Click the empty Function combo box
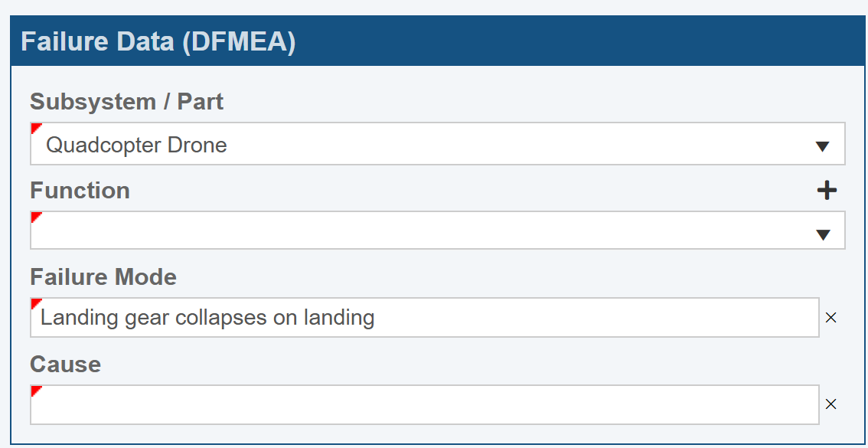The height and width of the screenshot is (448, 868). [x=421, y=231]
